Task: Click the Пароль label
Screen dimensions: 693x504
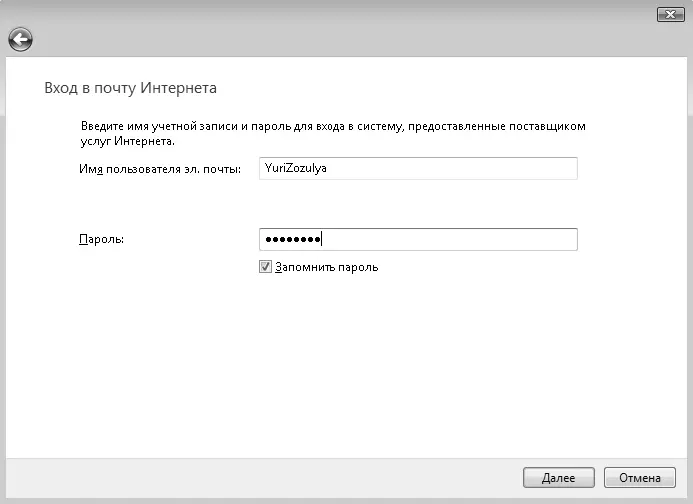Action: pos(101,239)
